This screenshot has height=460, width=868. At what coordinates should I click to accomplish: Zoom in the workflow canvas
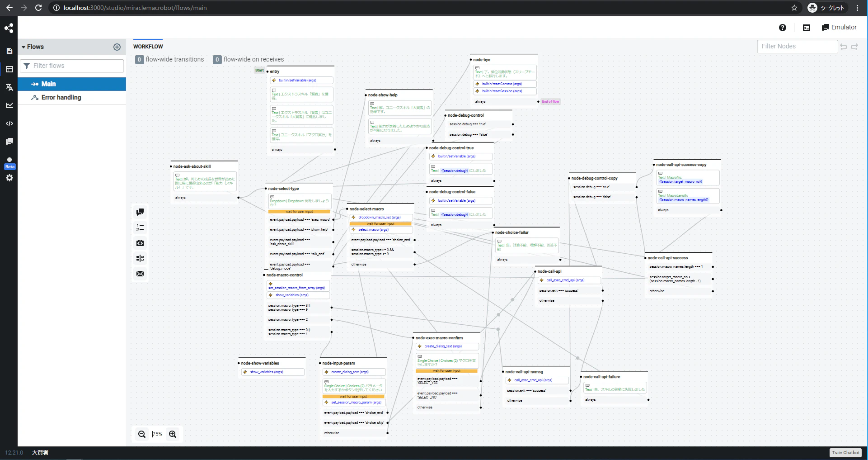(173, 434)
